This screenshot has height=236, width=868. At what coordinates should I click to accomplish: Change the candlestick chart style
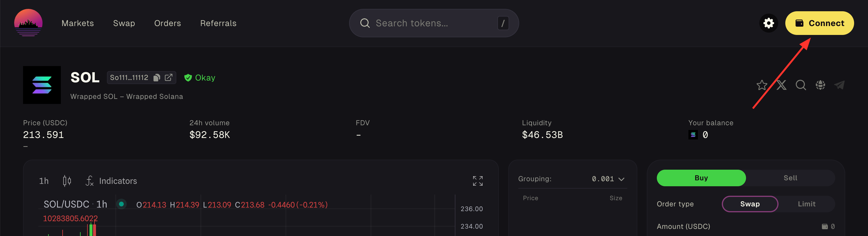(x=67, y=181)
